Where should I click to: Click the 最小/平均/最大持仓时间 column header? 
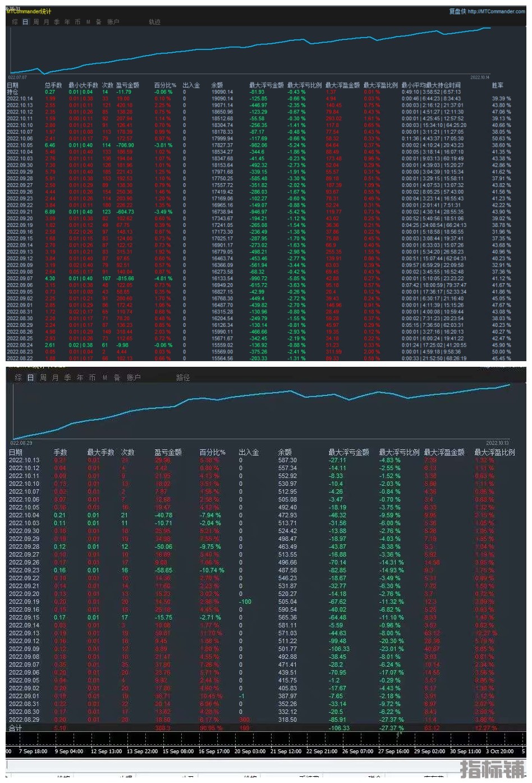pos(431,85)
